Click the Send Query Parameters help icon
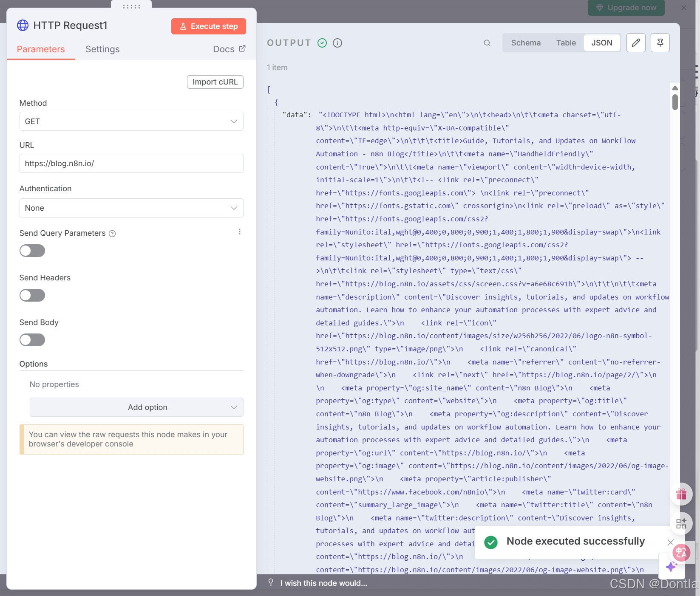700x596 pixels. [x=112, y=234]
